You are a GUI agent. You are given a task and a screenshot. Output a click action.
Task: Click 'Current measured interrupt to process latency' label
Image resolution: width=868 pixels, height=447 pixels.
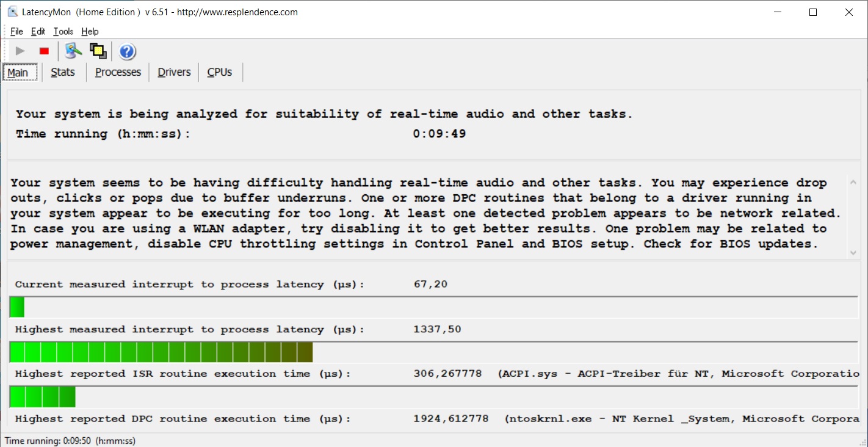coord(190,285)
